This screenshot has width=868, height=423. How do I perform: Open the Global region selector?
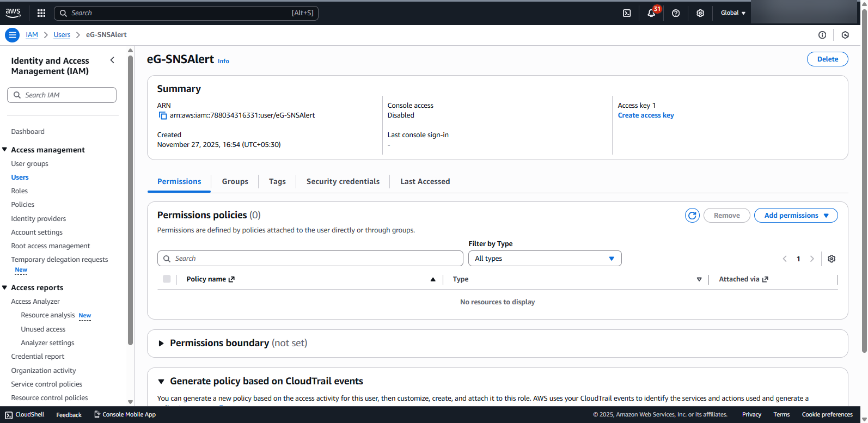click(x=732, y=13)
